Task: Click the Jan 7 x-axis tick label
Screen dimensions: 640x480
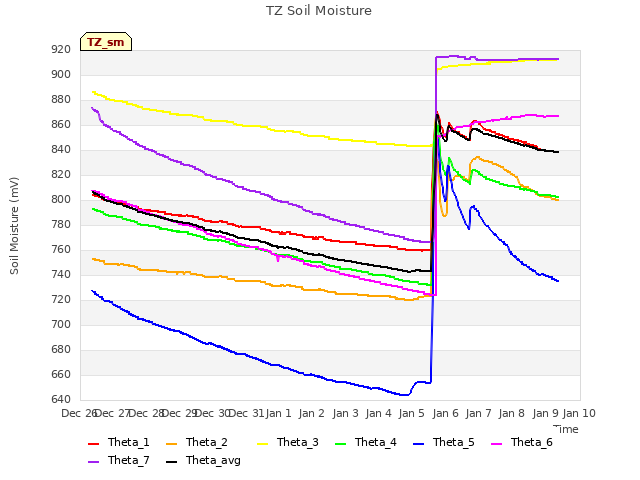Action: 478,413
